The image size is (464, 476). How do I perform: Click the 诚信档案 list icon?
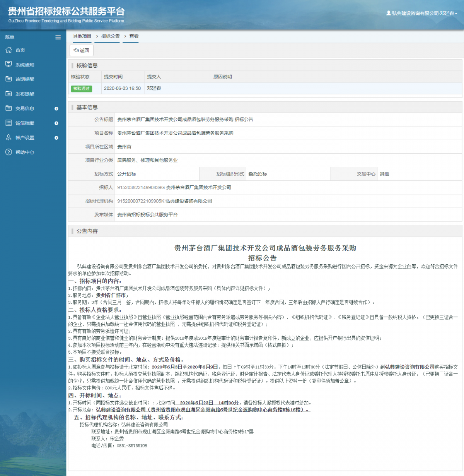(9, 123)
